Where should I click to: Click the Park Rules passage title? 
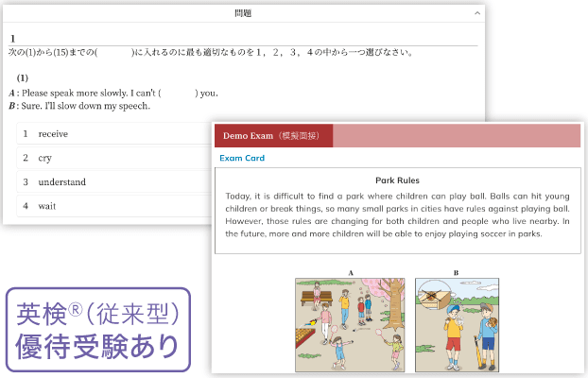[397, 180]
